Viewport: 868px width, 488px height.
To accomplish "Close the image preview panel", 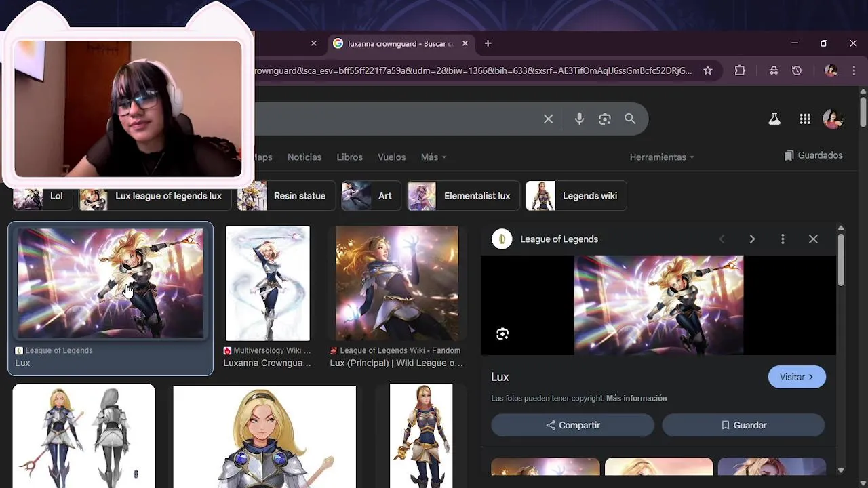I will click(813, 239).
